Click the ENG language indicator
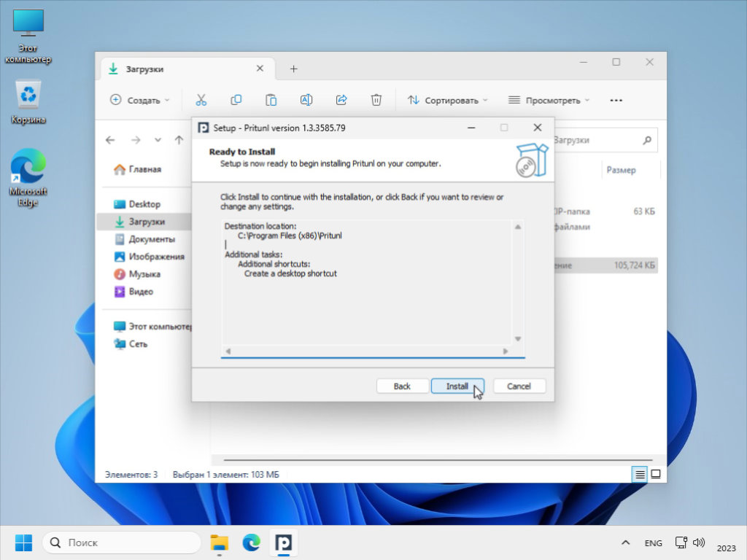Viewport: 747px width, 560px height. coord(653,543)
